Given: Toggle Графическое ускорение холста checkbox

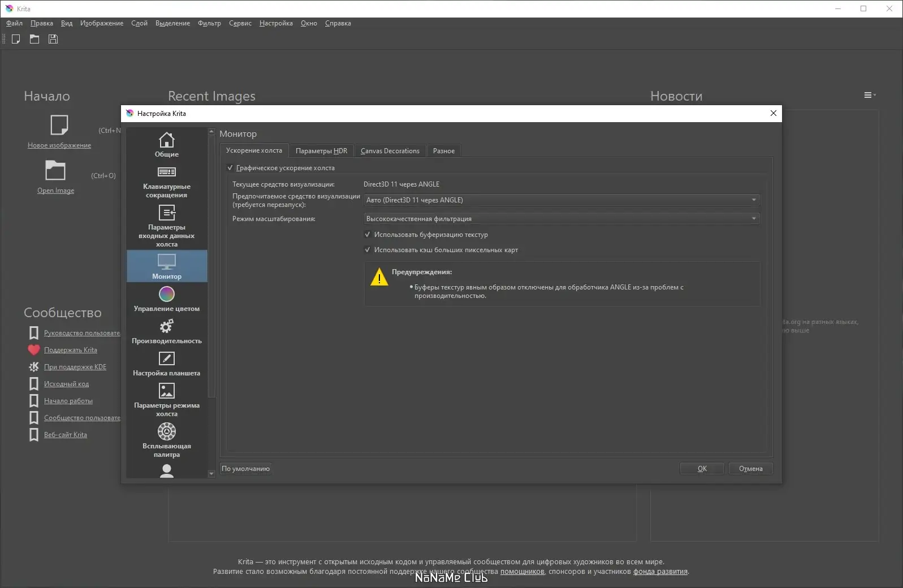Looking at the screenshot, I should 230,168.
